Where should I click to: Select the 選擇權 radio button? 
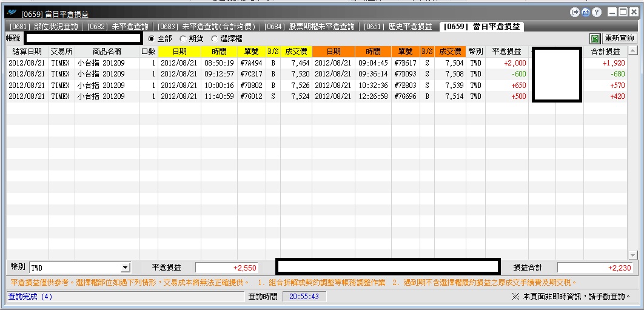215,39
